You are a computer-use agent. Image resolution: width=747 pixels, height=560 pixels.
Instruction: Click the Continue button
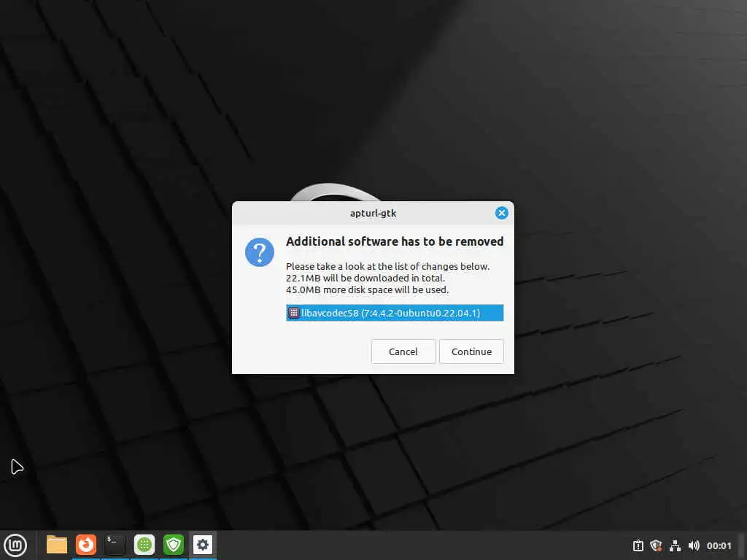(x=471, y=351)
